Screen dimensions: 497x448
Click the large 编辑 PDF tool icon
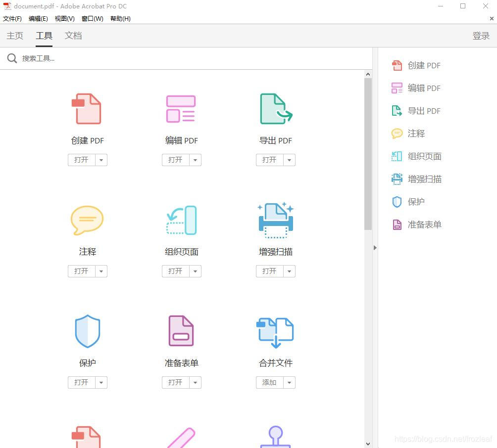pos(181,109)
